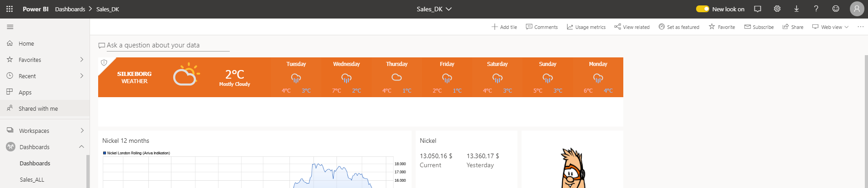This screenshot has height=188, width=868.
Task: Click the Dashboards workspace avatar icon
Action: [x=10, y=147]
